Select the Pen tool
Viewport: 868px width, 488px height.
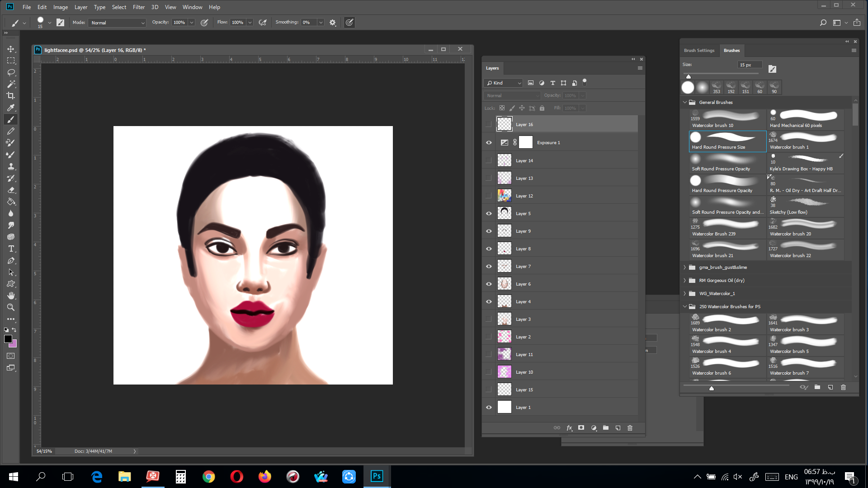[11, 260]
